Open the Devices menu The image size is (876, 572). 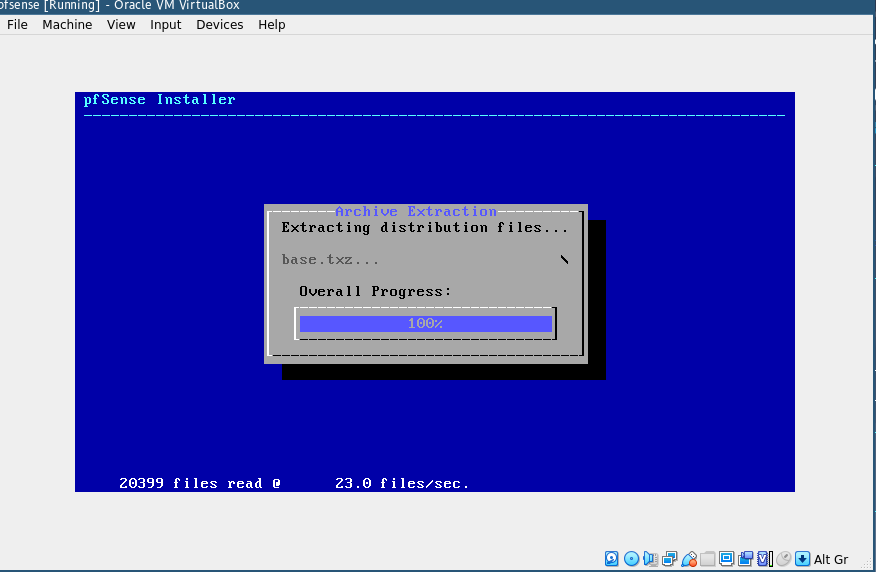click(x=220, y=25)
